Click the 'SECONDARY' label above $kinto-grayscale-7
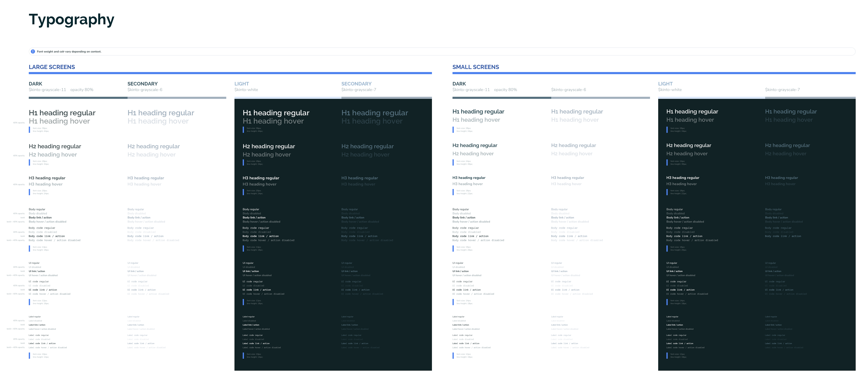The width and height of the screenshot is (868, 383). point(356,84)
